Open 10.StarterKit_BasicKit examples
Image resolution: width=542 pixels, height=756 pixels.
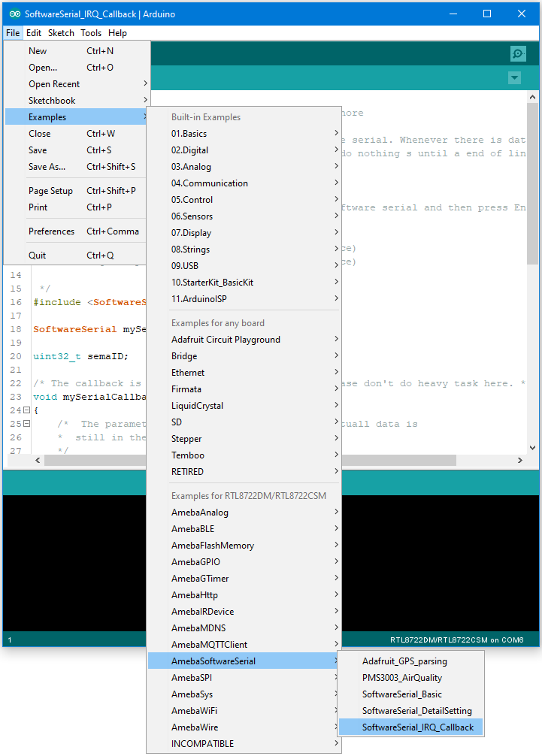pyautogui.click(x=244, y=283)
